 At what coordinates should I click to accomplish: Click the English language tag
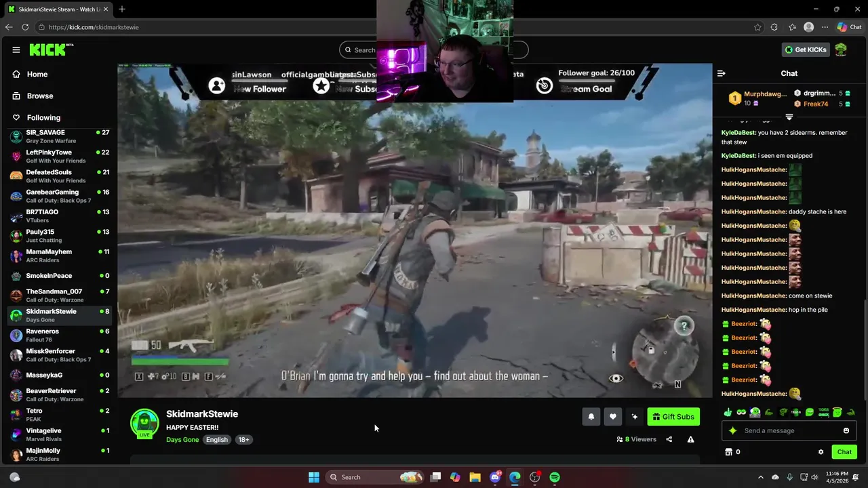217,439
